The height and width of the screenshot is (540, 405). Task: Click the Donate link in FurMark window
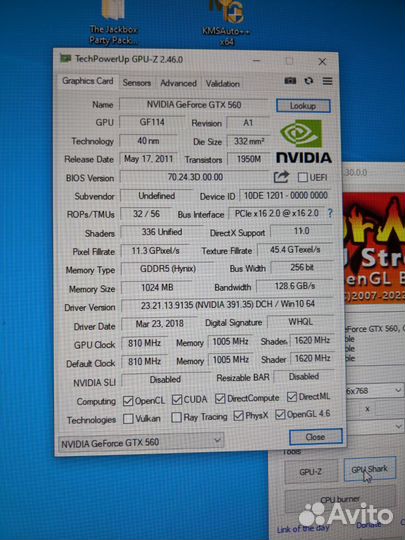368,526
